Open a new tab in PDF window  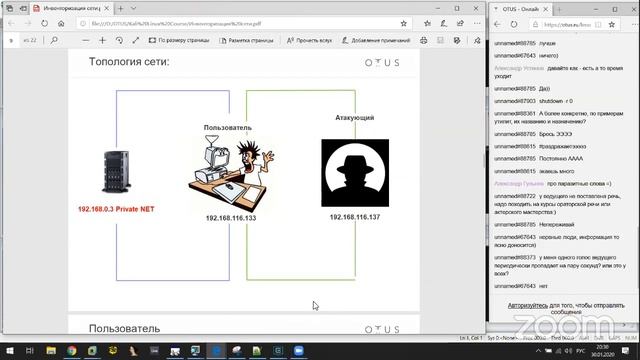point(121,8)
